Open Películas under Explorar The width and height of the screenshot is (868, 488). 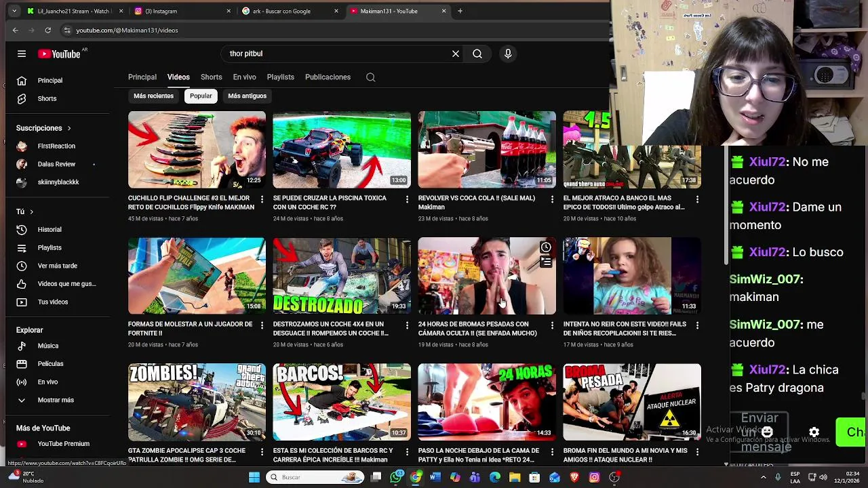click(57, 363)
